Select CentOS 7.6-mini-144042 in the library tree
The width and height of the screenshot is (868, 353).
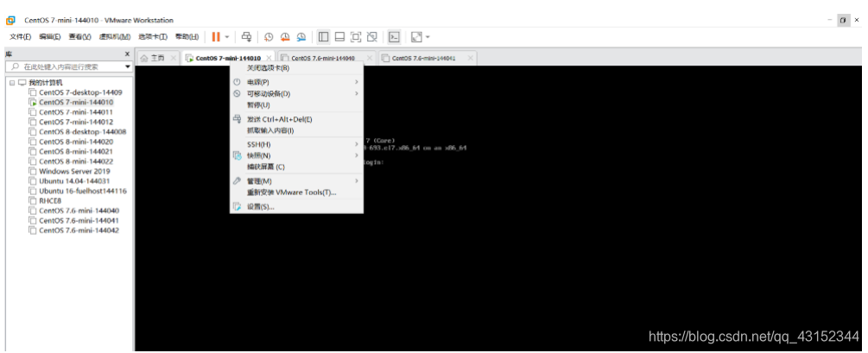[79, 230]
